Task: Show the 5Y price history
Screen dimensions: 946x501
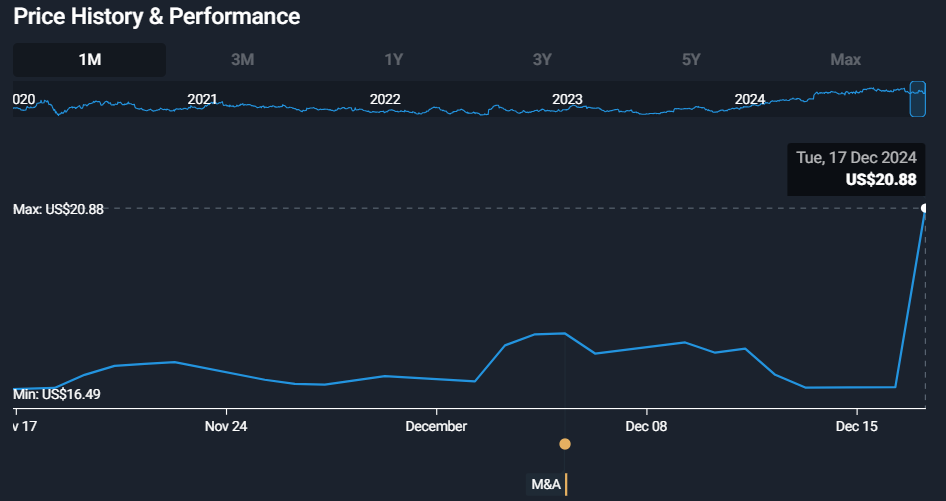Action: click(691, 60)
